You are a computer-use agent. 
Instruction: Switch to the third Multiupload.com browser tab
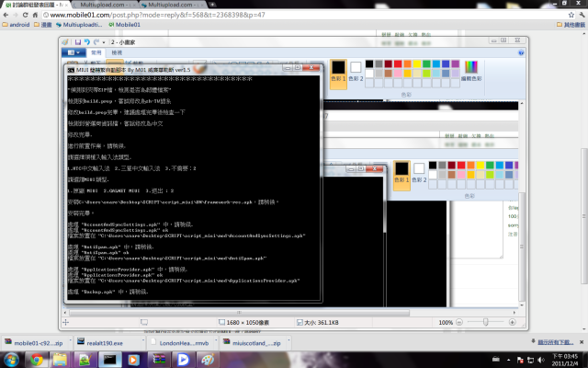pyautogui.click(x=173, y=5)
